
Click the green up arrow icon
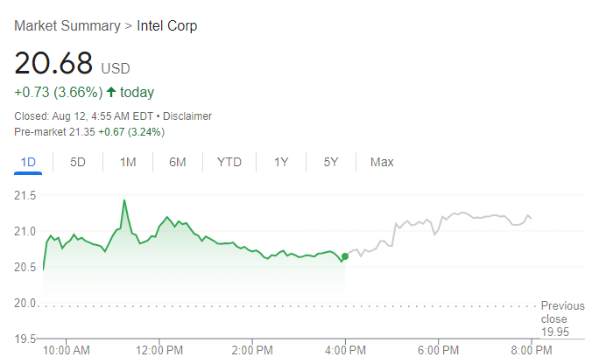tap(111, 92)
